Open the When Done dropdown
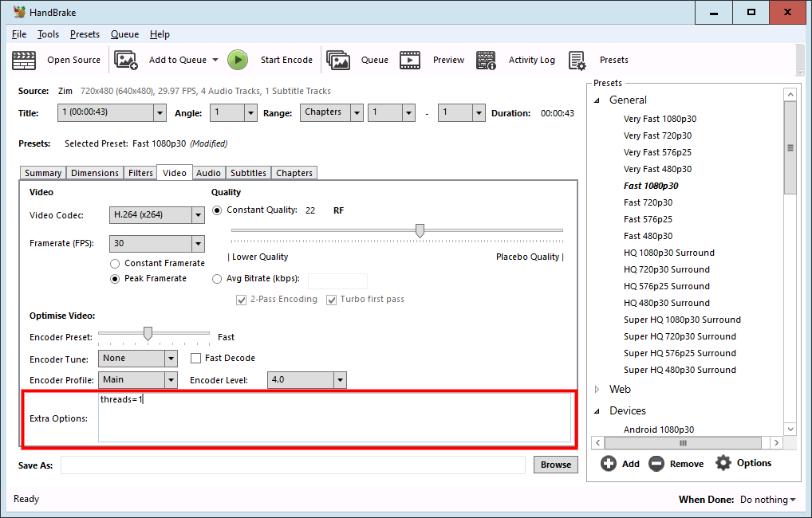The height and width of the screenshot is (518, 812). pyautogui.click(x=768, y=500)
